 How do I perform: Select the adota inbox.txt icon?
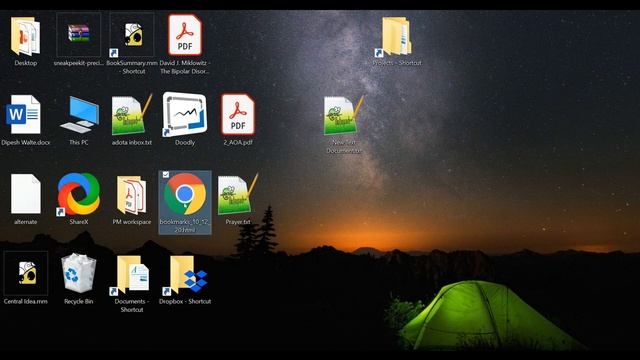point(131,115)
